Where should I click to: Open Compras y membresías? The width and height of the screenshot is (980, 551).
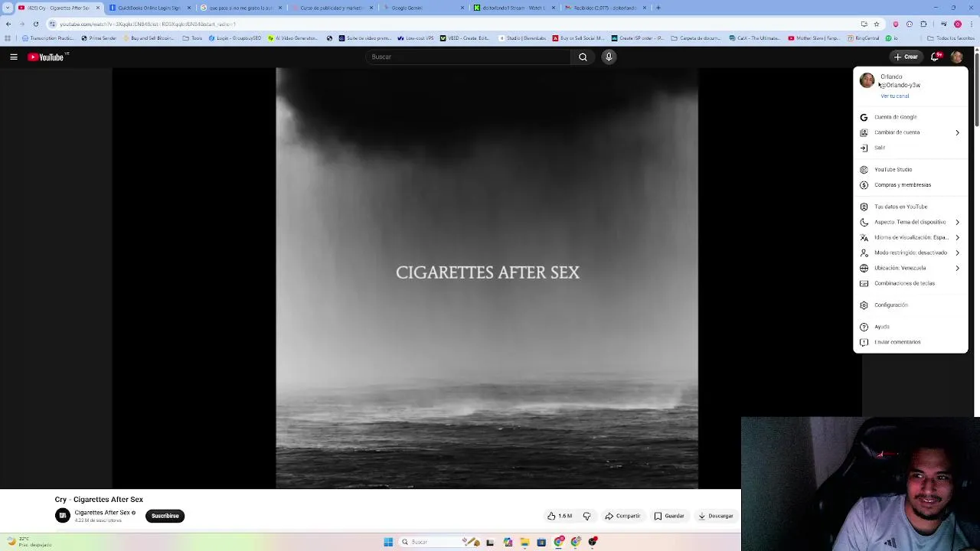tap(910, 185)
